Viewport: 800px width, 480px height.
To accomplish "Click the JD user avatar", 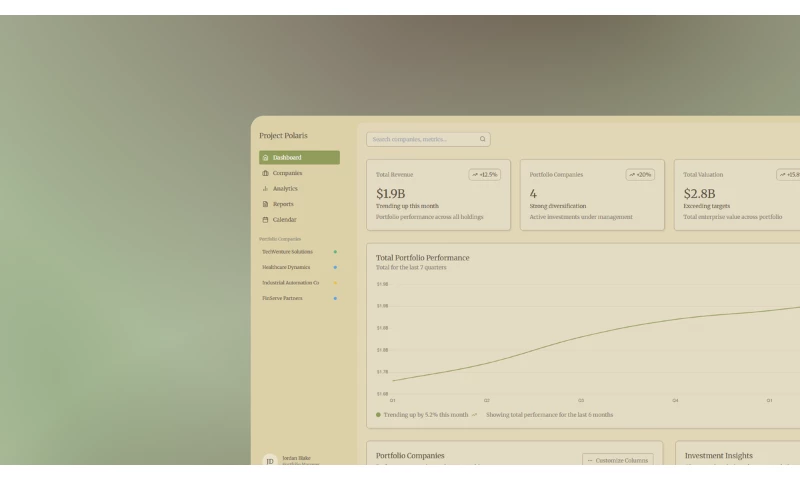I will (269, 461).
